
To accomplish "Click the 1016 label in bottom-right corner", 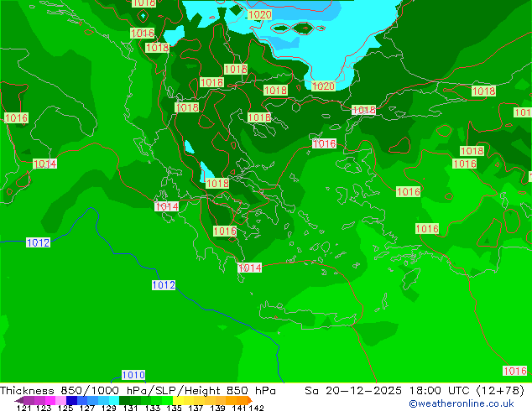I will click(515, 371).
